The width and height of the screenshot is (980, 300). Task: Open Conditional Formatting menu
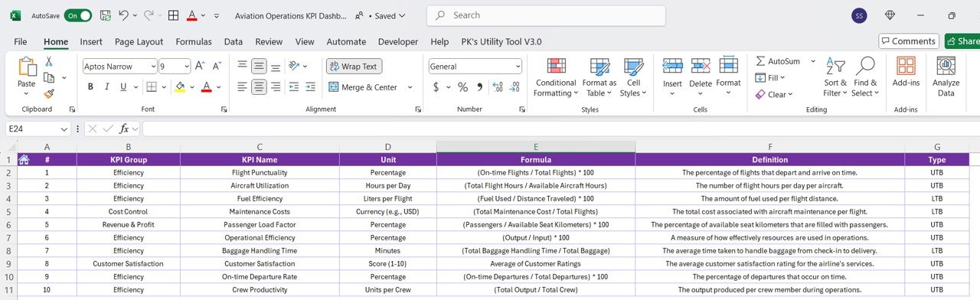[556, 77]
